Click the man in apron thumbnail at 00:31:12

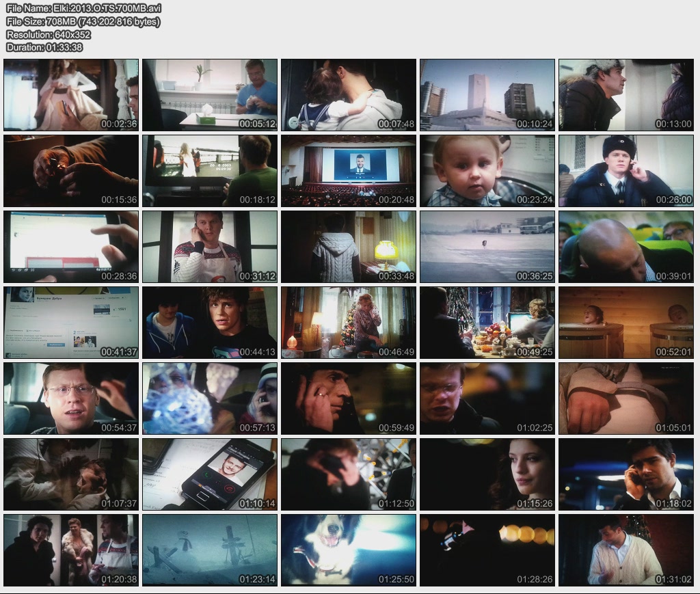[x=210, y=247]
